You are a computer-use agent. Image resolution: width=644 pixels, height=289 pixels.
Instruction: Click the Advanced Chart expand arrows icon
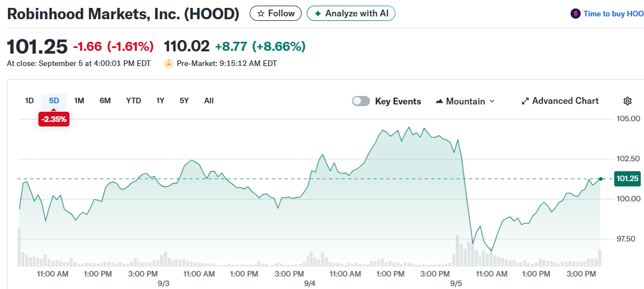tap(525, 101)
